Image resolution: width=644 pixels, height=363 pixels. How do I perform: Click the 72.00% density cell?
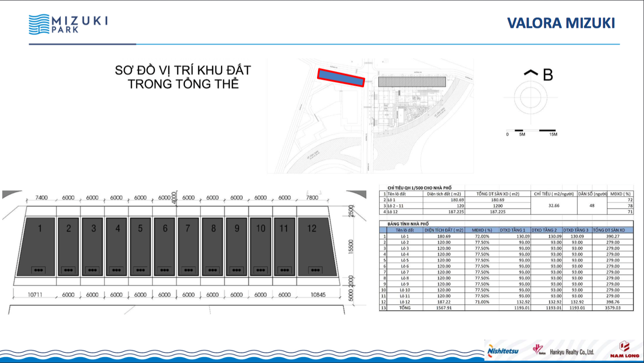tap(482, 236)
